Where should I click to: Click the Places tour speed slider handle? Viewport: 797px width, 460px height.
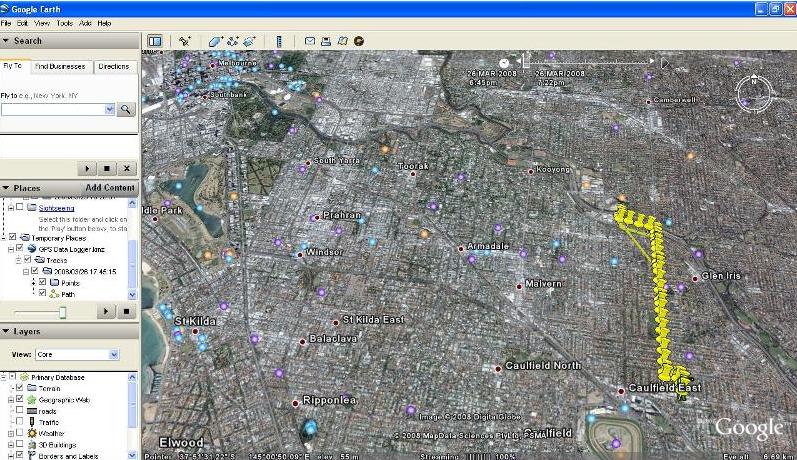click(63, 312)
